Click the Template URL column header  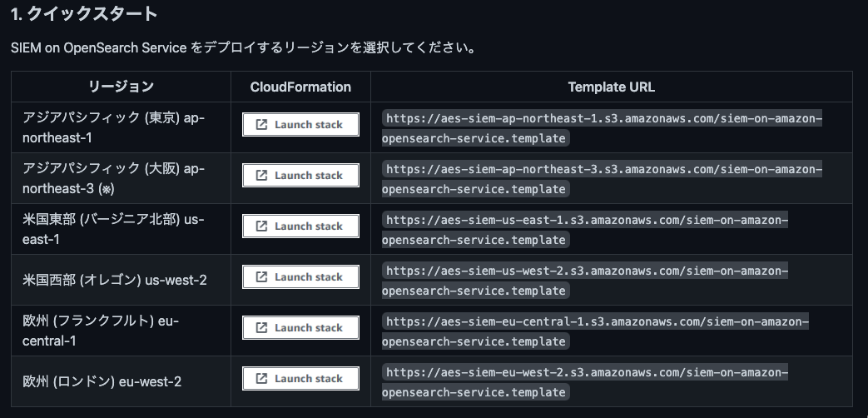tap(611, 87)
